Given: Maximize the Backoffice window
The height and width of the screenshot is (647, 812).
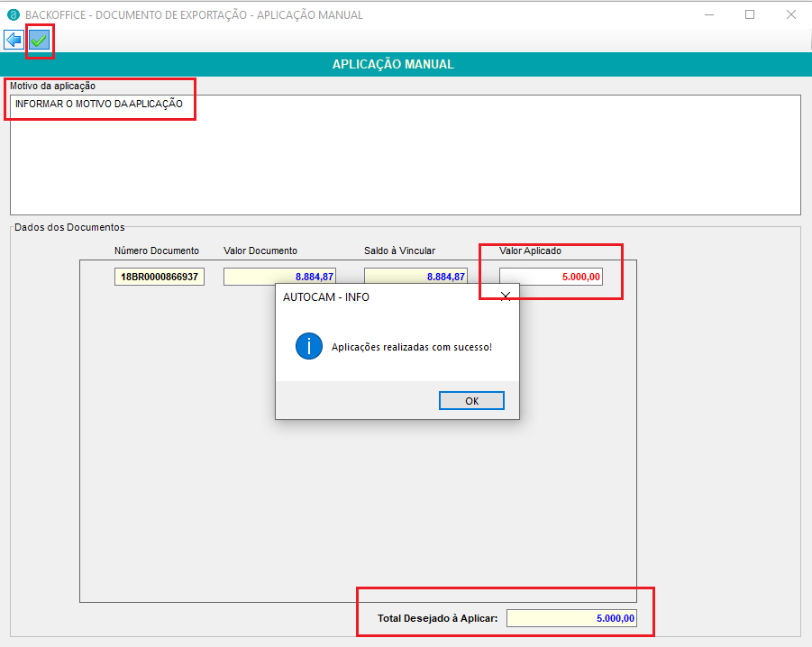Looking at the screenshot, I should pyautogui.click(x=750, y=14).
